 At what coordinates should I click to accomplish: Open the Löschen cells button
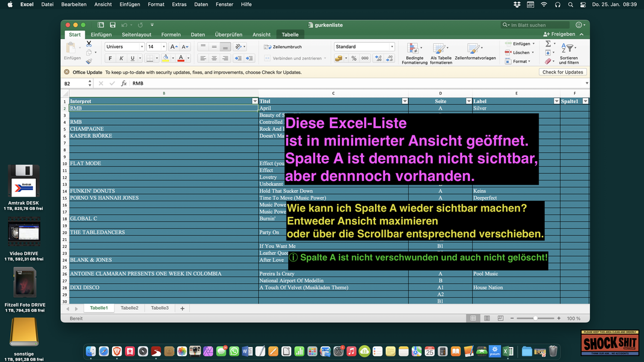pos(519,52)
